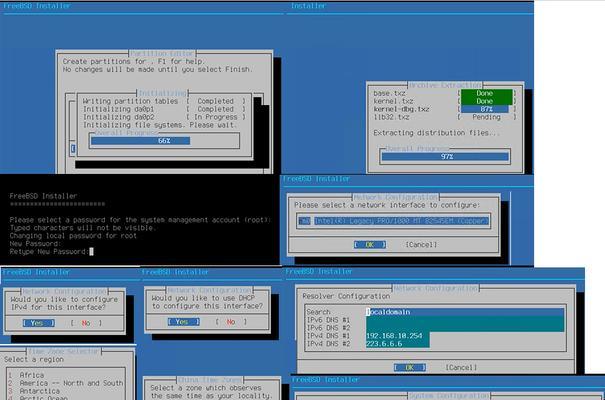605x400 pixels.
Task: Click 'Writing partition tables' Completed row
Action: (x=164, y=101)
